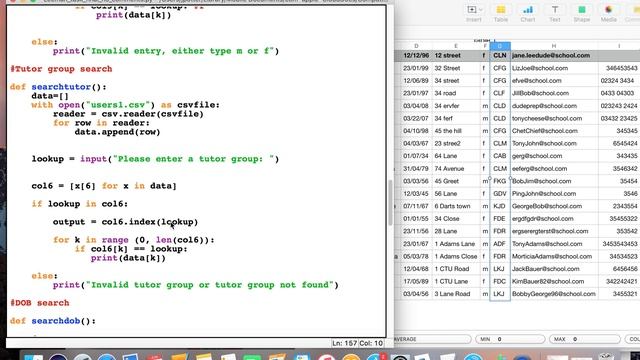This screenshot has width=640, height=360.
Task: Select cell 'tonycheese@school.com'
Action: 547,118
